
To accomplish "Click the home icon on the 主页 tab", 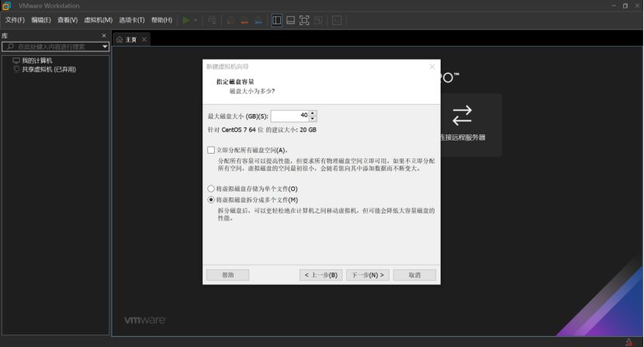I will [119, 40].
